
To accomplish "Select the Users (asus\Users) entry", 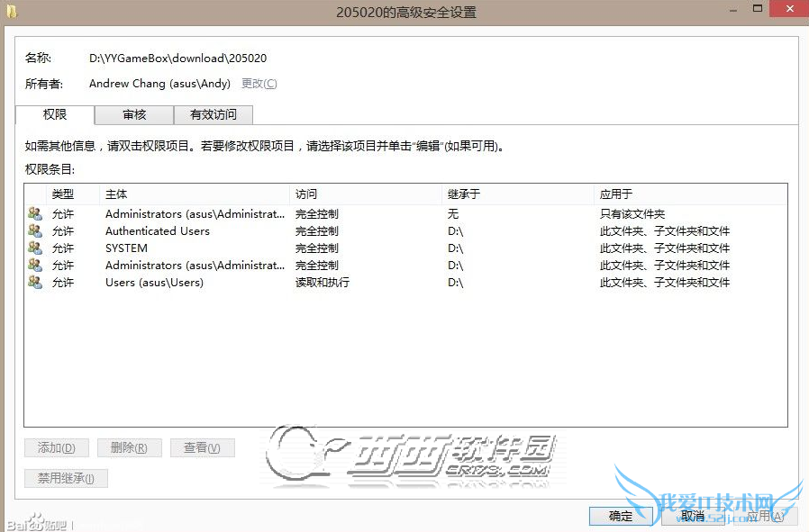I will pyautogui.click(x=405, y=282).
